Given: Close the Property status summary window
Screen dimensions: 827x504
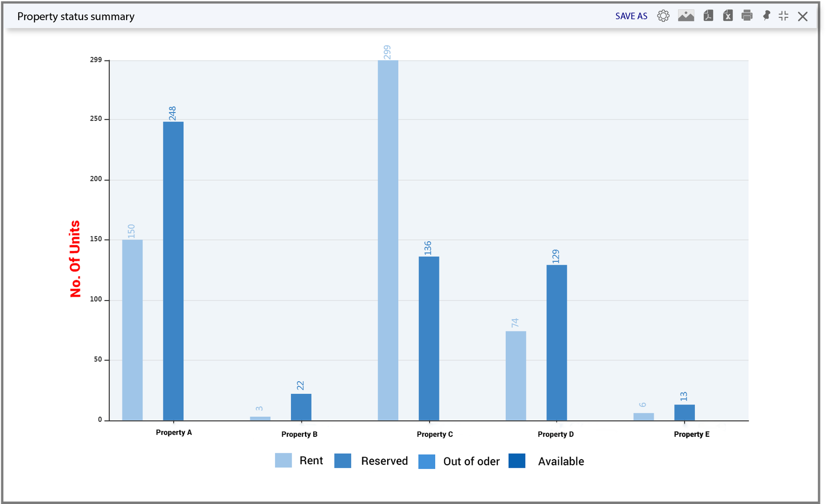Looking at the screenshot, I should pyautogui.click(x=803, y=17).
